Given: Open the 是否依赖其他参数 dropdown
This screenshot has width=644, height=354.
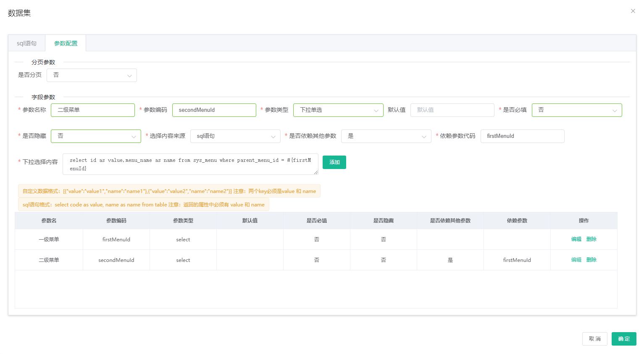Looking at the screenshot, I should click(x=386, y=136).
